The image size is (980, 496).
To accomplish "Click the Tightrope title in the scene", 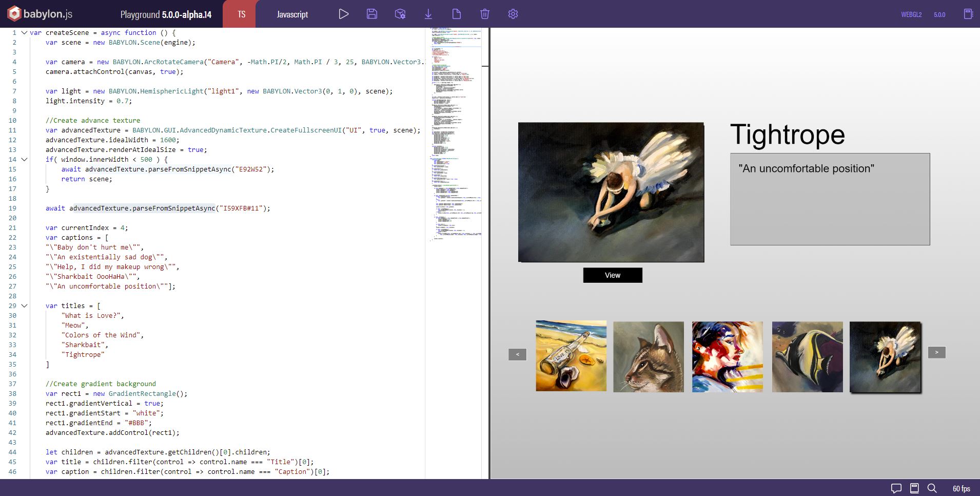I will 788,135.
